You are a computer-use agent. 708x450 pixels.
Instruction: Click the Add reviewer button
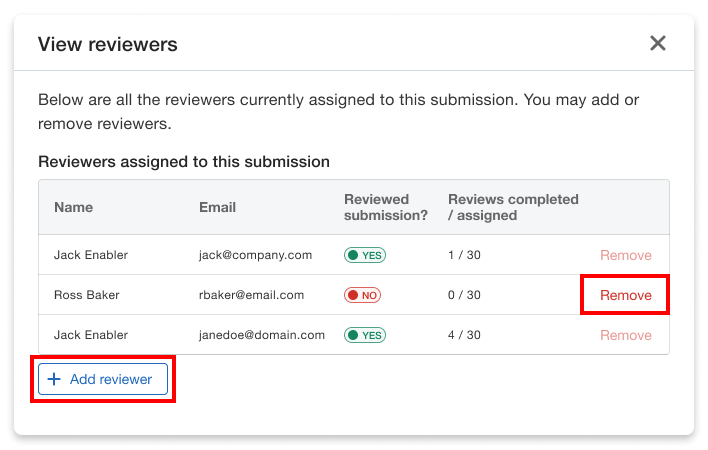point(103,379)
